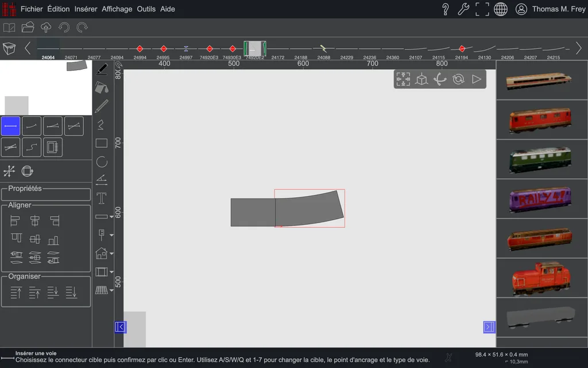Open the track library box icon
This screenshot has height=368, width=588.
pos(9,48)
